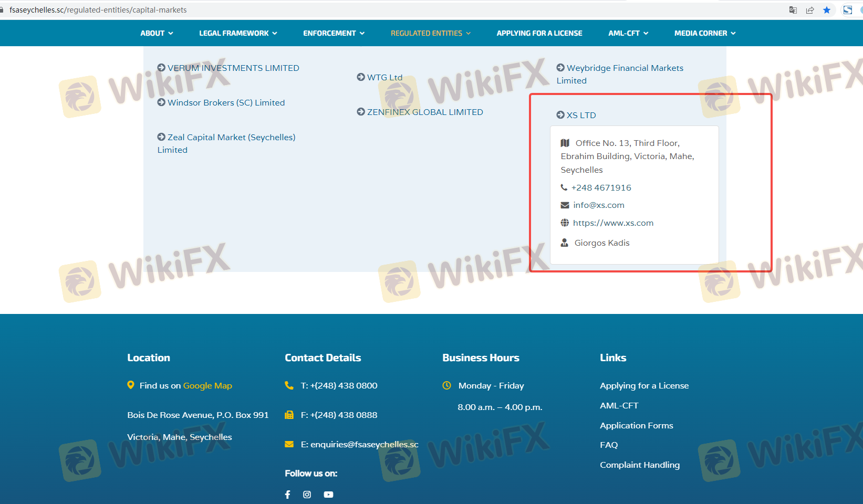Click the browser address bar URL

pos(98,10)
